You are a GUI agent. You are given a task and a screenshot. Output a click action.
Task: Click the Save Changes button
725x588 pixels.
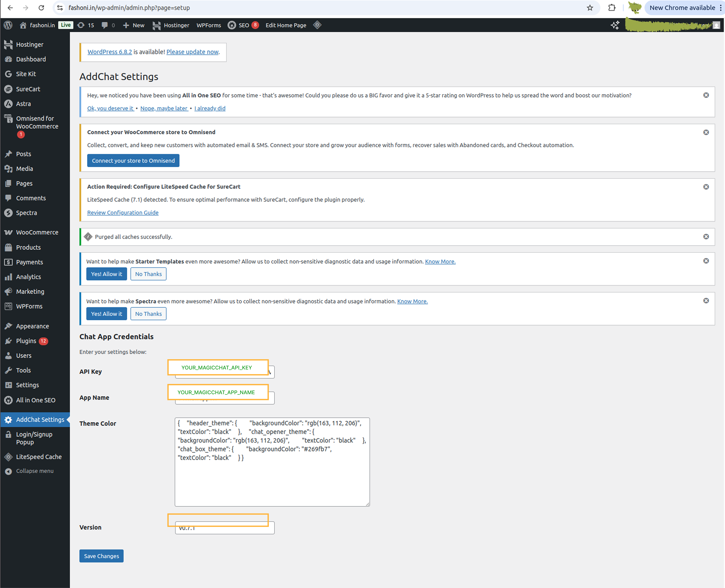[101, 556]
